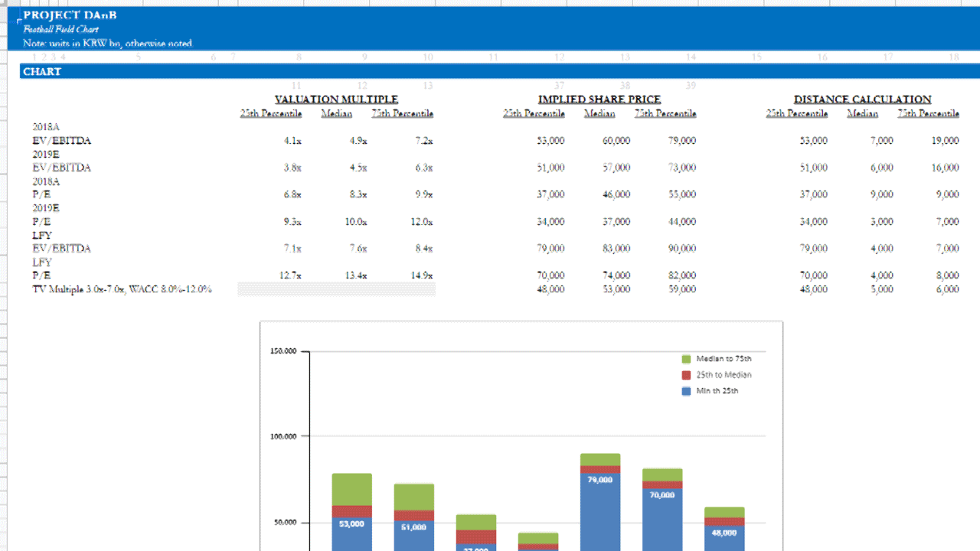Select the 9.3x multiple cell
This screenshot has height=551, width=980.
[292, 222]
